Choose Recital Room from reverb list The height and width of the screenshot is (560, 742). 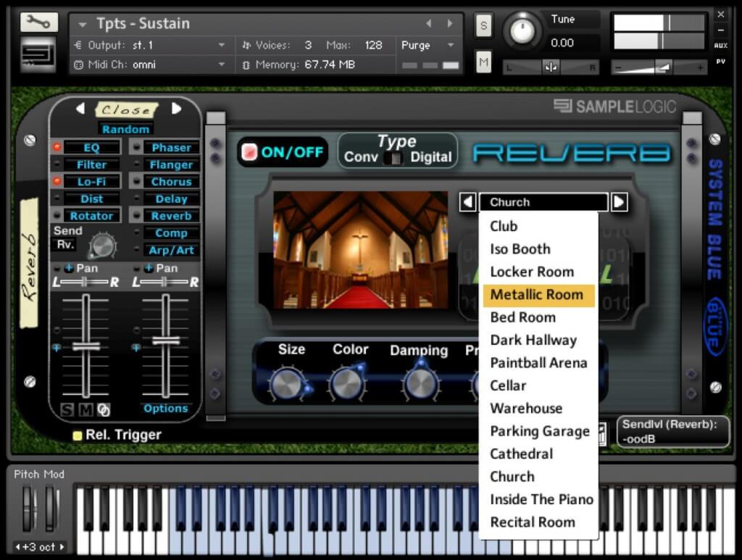click(x=539, y=522)
